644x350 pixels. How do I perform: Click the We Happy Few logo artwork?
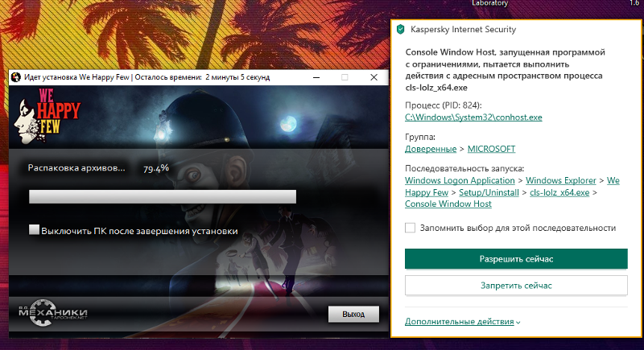point(47,115)
